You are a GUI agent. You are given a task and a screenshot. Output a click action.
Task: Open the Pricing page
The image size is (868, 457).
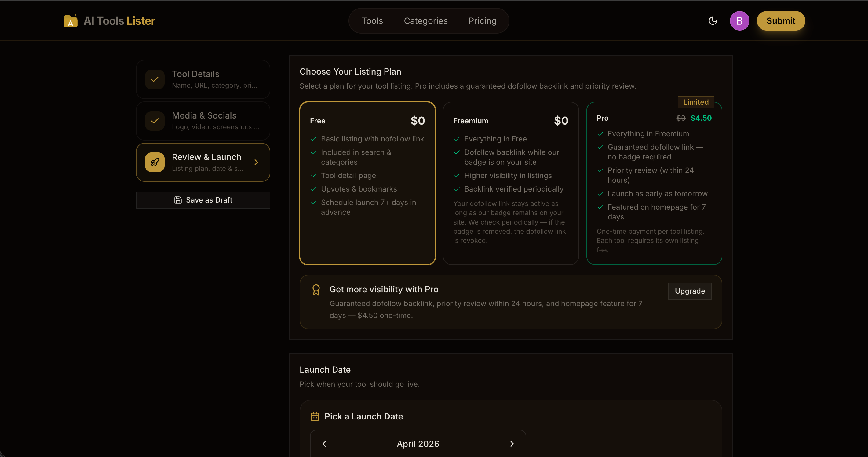[482, 20]
